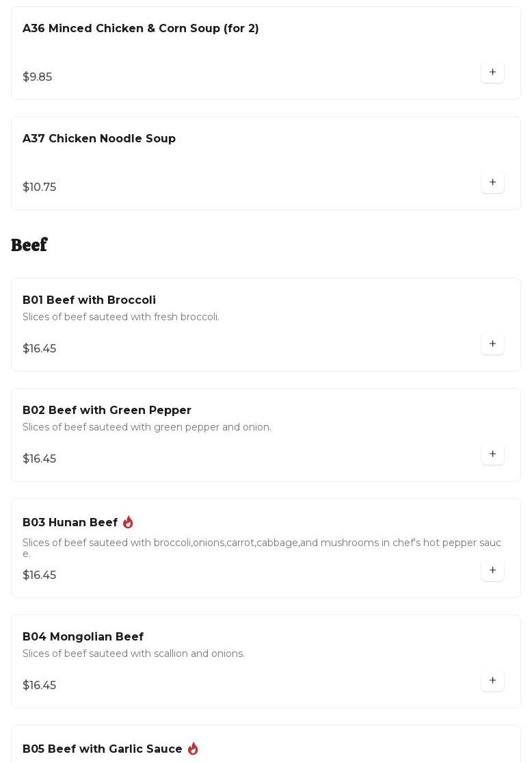Open B05 Beef with Garlic Sauce title

click(x=102, y=749)
